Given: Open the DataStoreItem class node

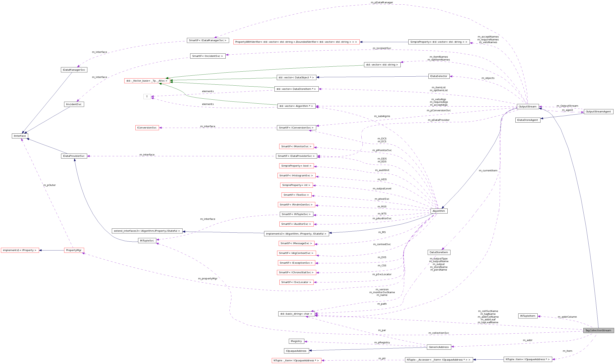Looking at the screenshot, I should click(x=439, y=252).
